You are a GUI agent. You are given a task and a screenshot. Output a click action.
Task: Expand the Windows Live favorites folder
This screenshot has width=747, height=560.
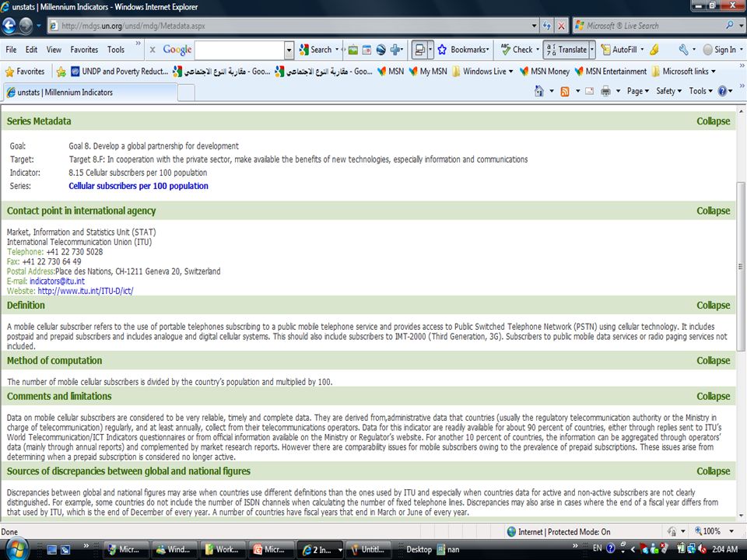(482, 72)
